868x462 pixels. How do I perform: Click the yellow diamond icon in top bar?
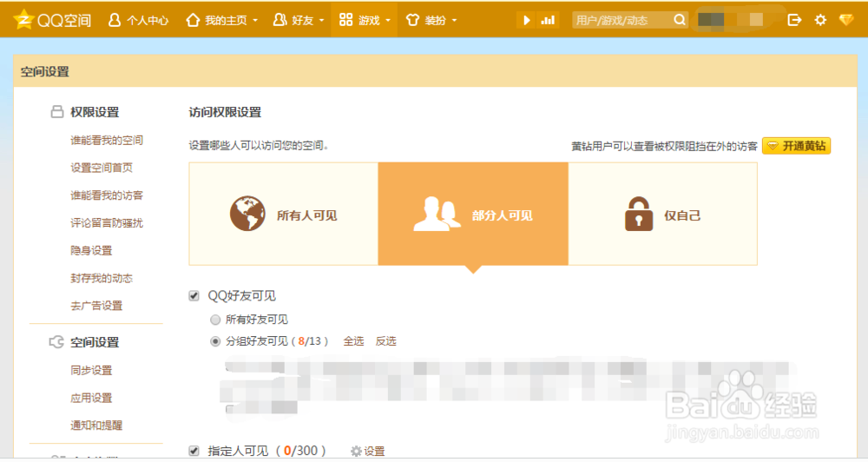[x=845, y=20]
